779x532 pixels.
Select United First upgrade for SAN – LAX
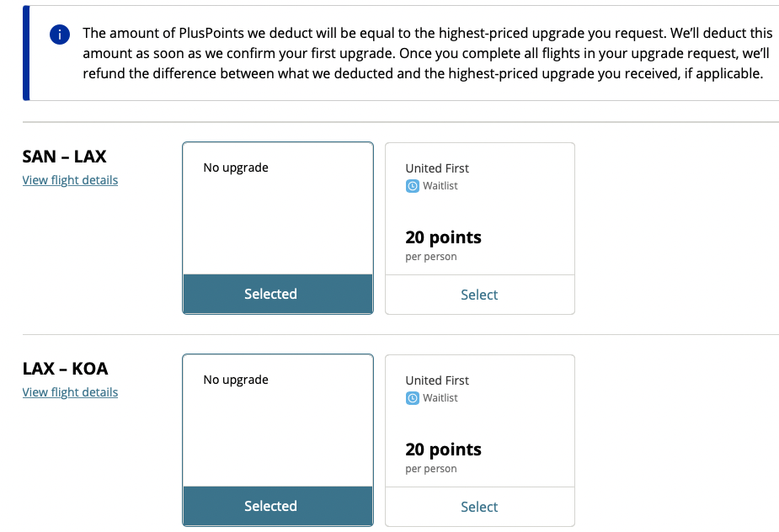(x=479, y=295)
